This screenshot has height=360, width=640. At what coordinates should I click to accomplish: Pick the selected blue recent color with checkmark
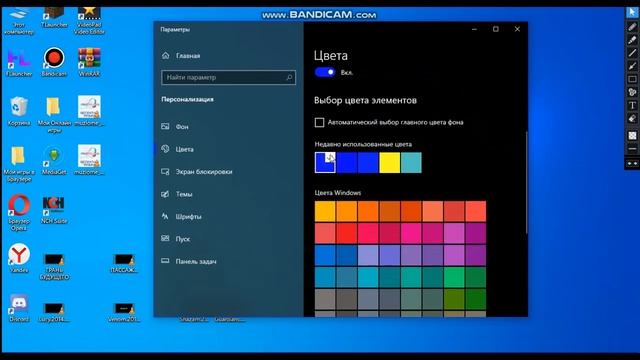pos(325,162)
